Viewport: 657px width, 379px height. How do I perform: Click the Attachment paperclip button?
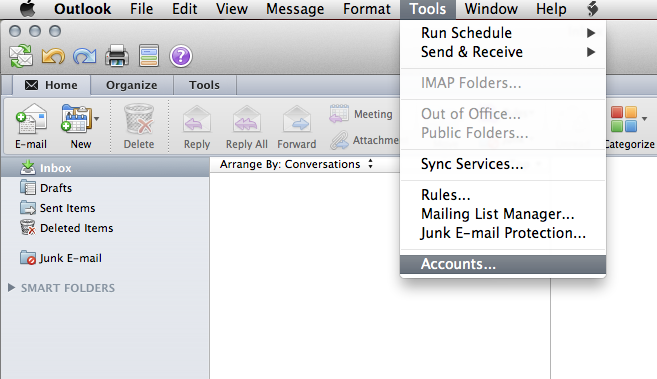pos(365,140)
